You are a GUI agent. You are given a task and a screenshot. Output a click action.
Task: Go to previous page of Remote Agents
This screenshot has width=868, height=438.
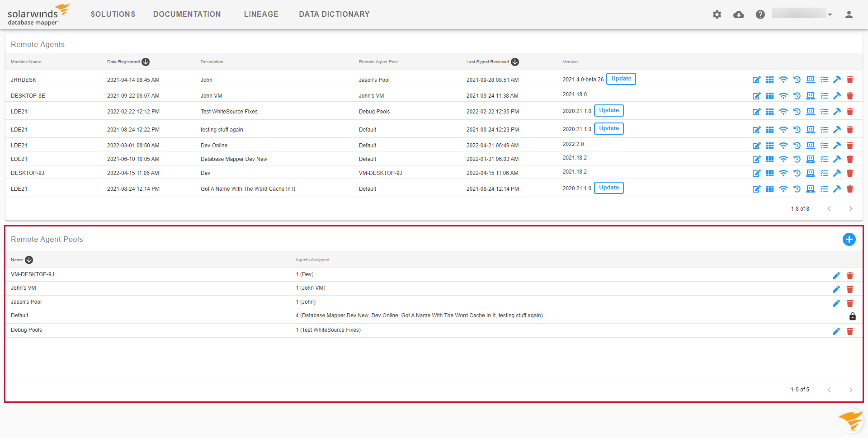pos(829,209)
